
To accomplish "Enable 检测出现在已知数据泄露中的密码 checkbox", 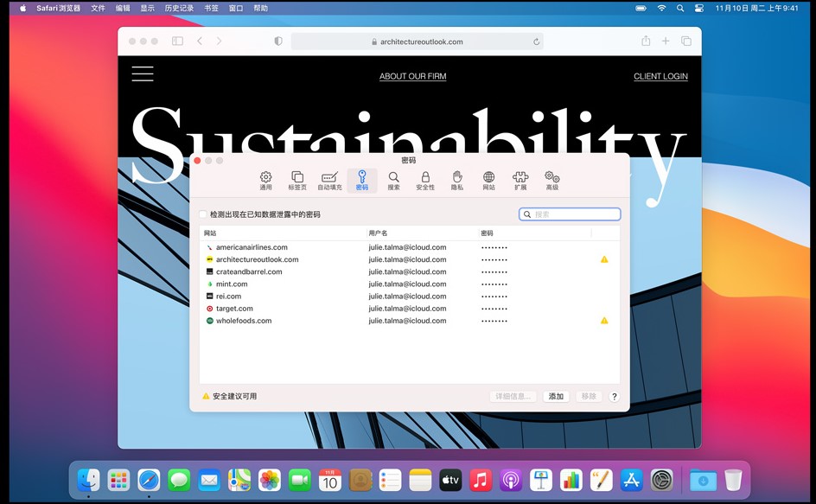I will [x=203, y=214].
